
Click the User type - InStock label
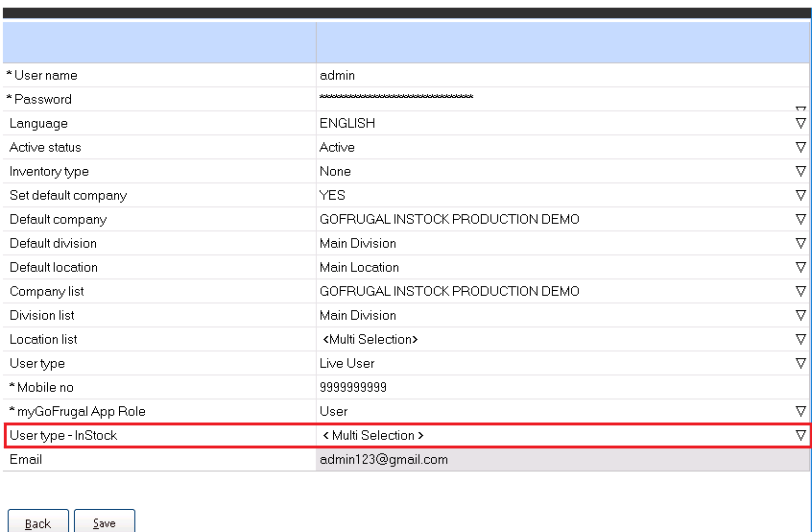point(63,436)
